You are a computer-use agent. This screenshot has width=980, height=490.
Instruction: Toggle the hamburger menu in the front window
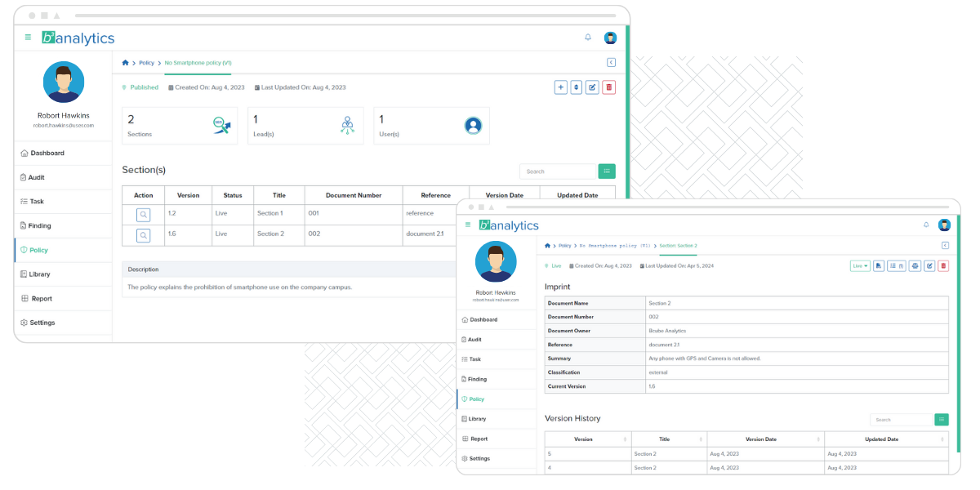tap(468, 225)
